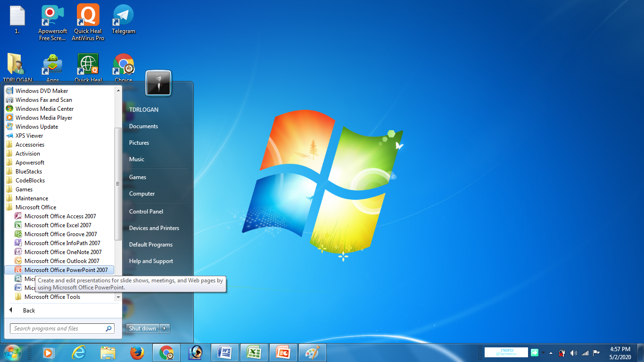The image size is (644, 362).
Task: Open the TDRLOGAN user folder on desktop
Action: click(17, 67)
